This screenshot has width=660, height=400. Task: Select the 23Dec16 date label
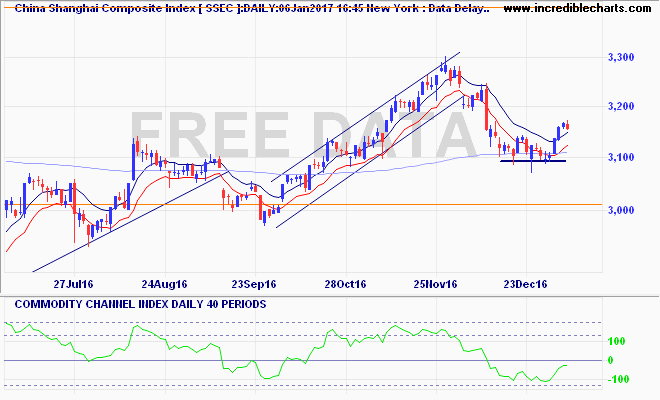526,284
